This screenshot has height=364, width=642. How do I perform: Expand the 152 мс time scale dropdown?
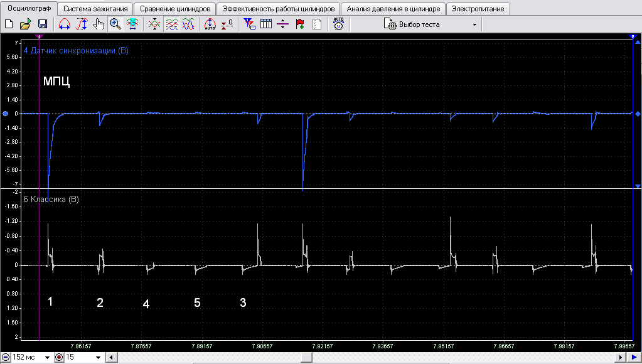[x=47, y=358]
